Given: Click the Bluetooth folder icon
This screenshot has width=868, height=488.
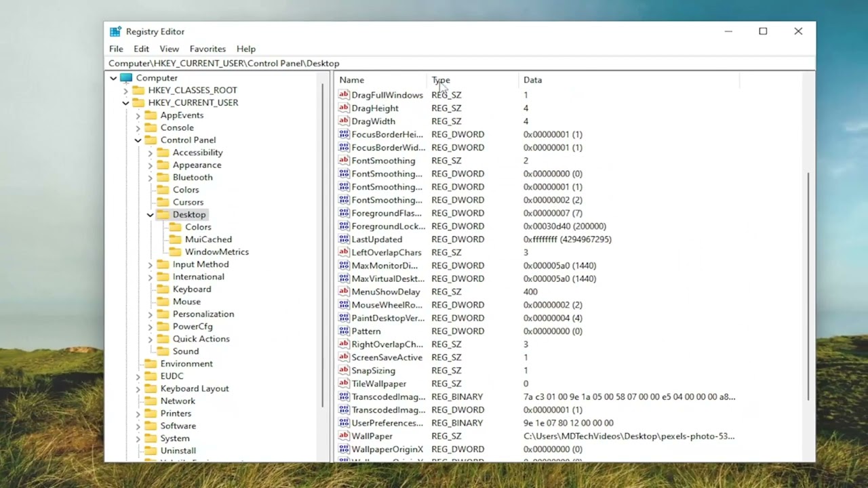Looking at the screenshot, I should [x=163, y=178].
